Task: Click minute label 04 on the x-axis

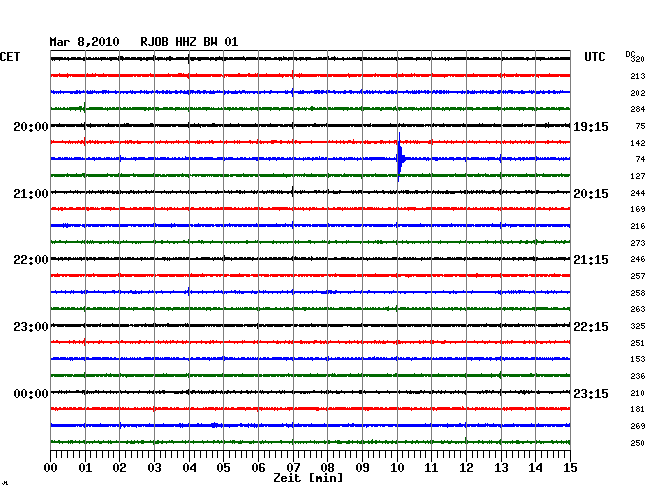Action: click(189, 468)
